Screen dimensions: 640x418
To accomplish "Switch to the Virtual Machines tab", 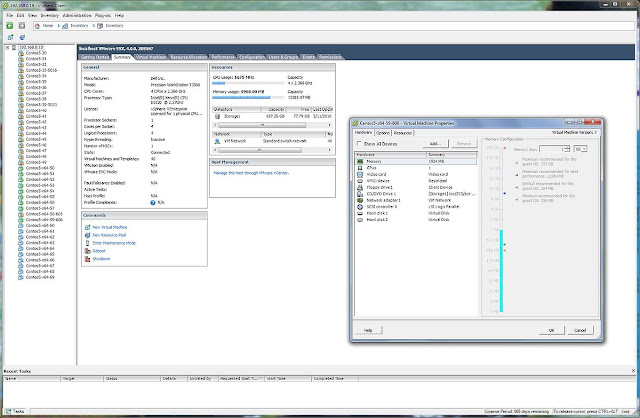I will click(x=151, y=57).
